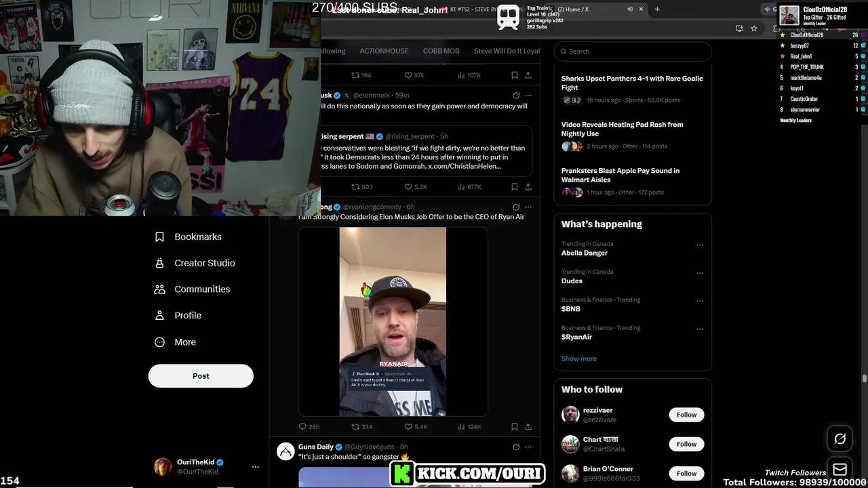Like the tweet with 974 likes

click(x=414, y=75)
